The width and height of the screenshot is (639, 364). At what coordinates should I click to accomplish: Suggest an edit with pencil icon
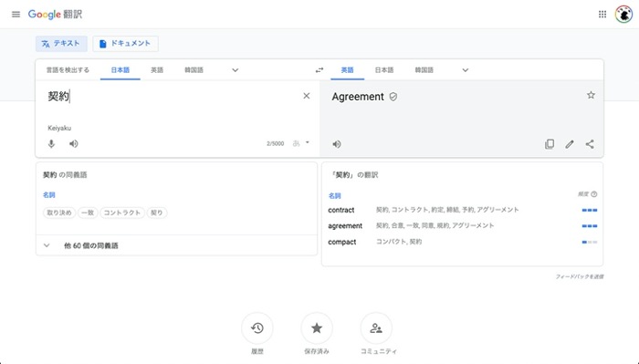(x=570, y=144)
